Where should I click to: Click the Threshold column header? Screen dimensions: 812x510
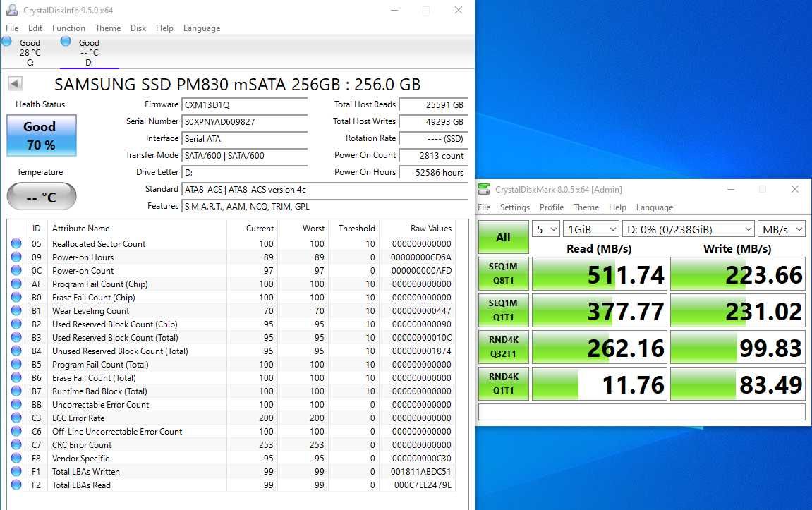coord(357,229)
